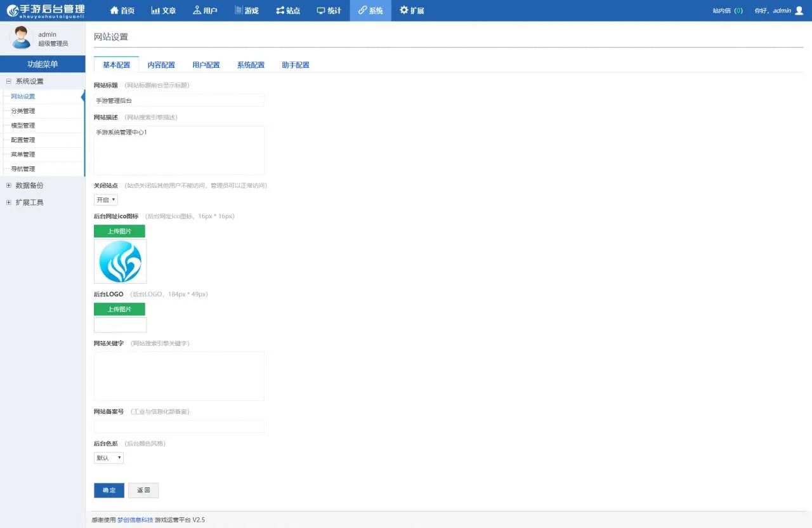This screenshot has width=812, height=528.
Task: Click the uploaded ico image thumbnail
Action: [x=121, y=261]
